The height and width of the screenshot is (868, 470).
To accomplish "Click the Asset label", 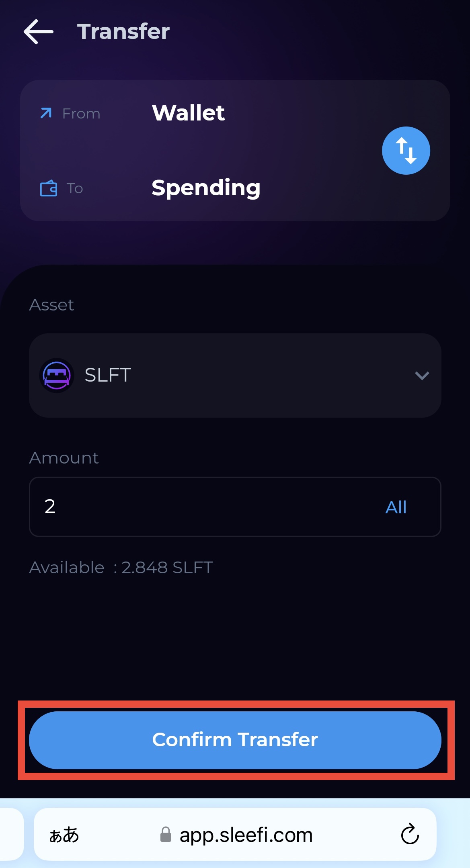I will 51,305.
